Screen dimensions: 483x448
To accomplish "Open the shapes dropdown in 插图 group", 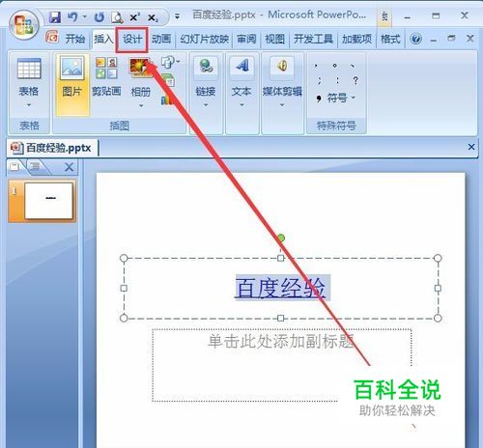I will pos(170,62).
